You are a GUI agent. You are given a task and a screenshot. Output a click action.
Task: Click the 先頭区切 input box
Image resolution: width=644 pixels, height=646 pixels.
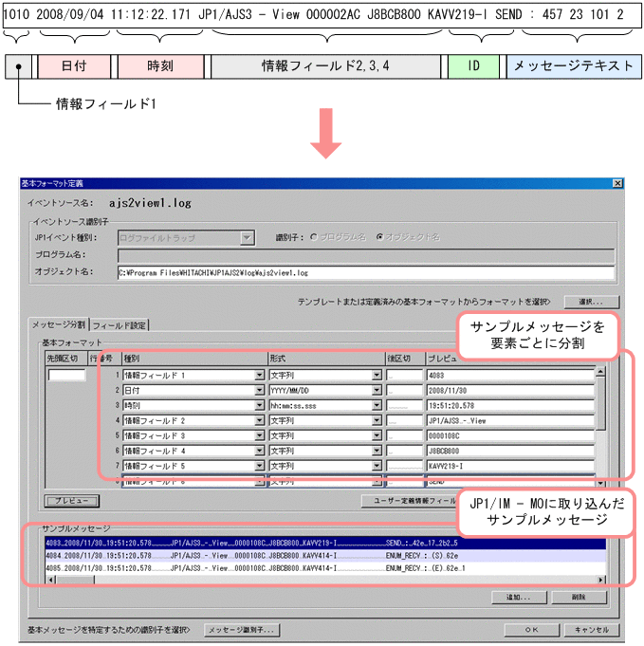click(x=66, y=375)
